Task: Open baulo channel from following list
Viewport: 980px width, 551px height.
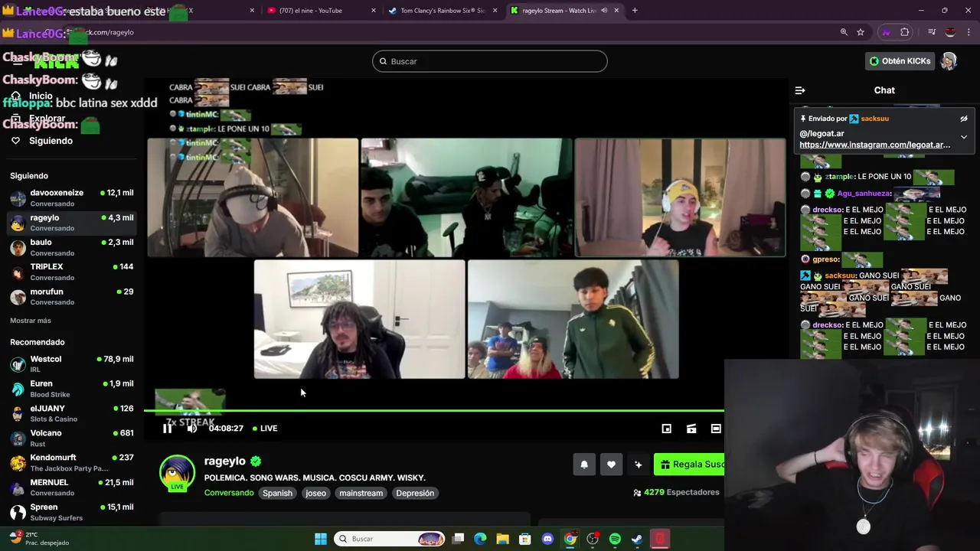Action: pos(72,247)
